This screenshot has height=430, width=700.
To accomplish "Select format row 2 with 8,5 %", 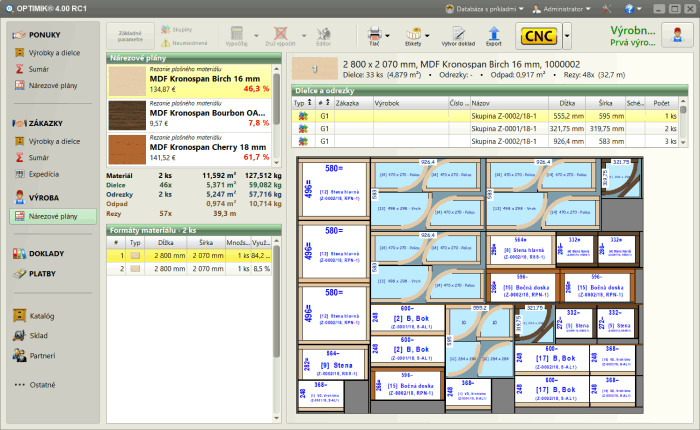I will coord(189,269).
